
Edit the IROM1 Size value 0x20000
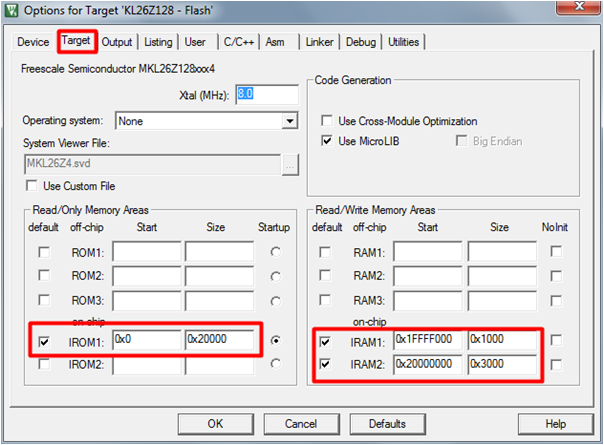(219, 340)
